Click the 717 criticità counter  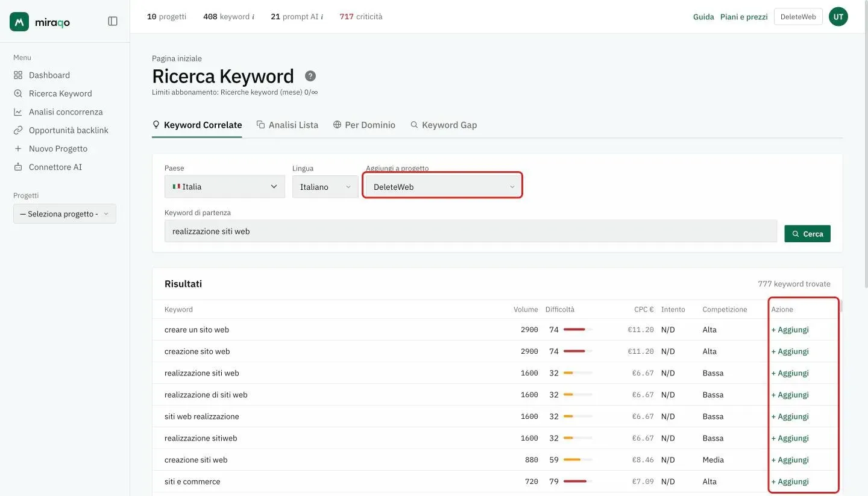point(361,17)
